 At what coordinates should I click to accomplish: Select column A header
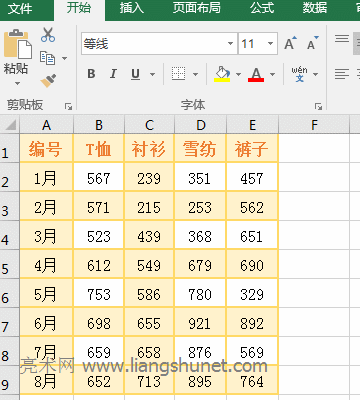point(47,125)
